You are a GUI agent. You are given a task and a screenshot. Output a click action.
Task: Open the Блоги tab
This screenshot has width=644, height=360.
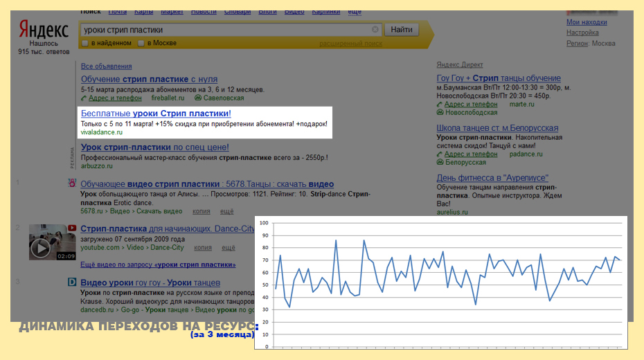point(267,12)
